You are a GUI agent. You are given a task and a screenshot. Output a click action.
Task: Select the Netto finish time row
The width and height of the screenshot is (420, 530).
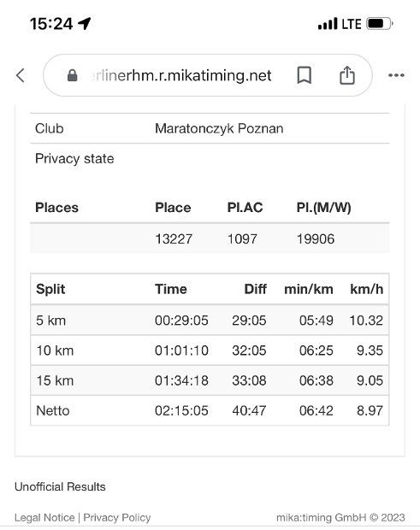210,410
